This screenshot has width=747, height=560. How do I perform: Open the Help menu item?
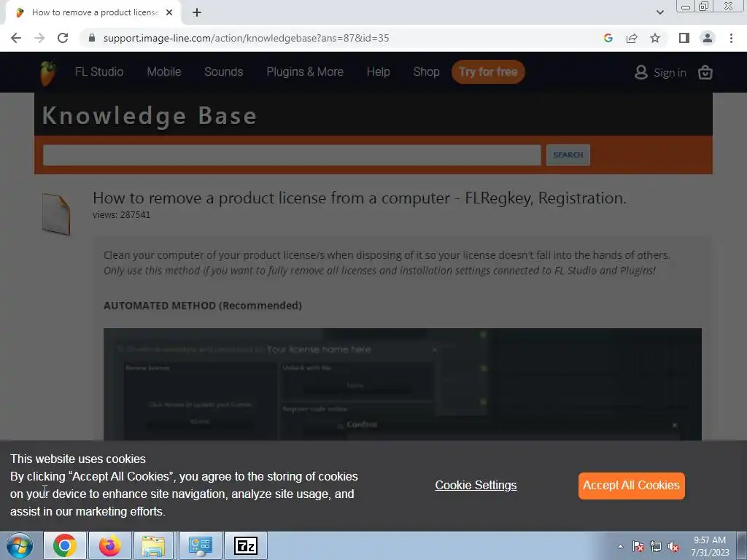[x=379, y=72]
